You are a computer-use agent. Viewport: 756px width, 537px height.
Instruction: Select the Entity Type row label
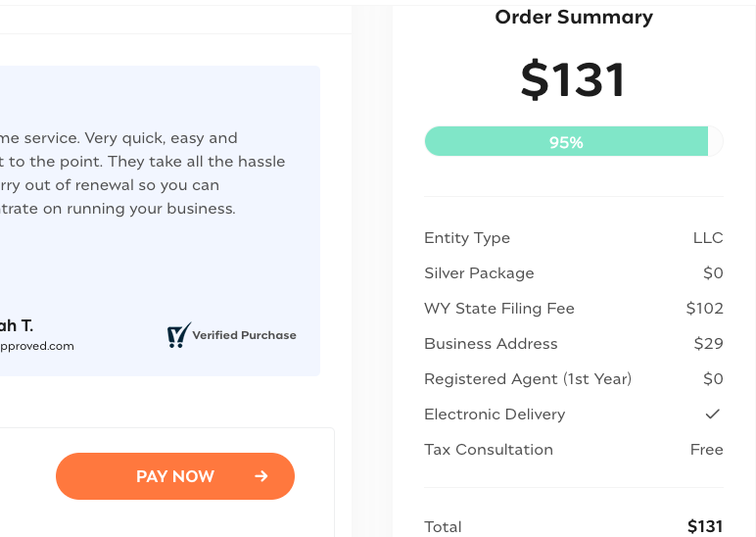coord(467,238)
